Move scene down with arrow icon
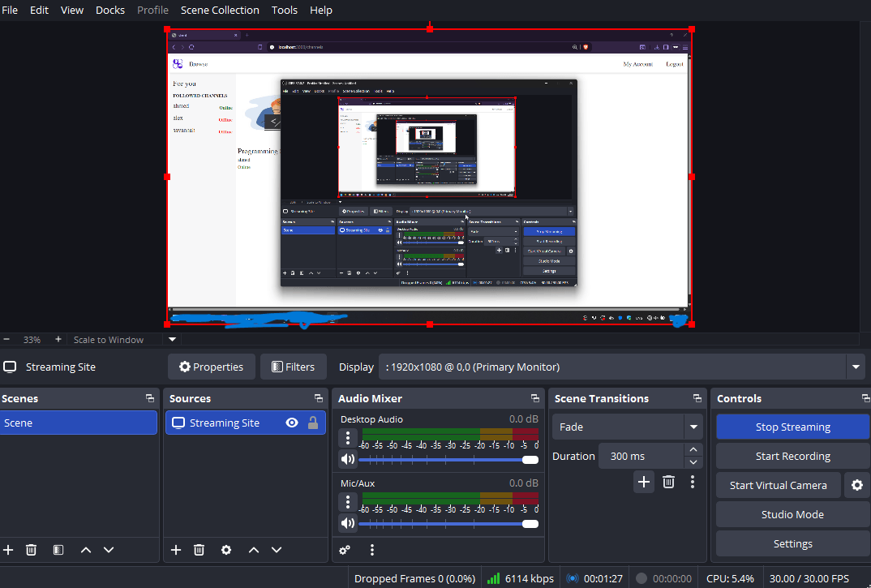The image size is (871, 588). pyautogui.click(x=109, y=550)
